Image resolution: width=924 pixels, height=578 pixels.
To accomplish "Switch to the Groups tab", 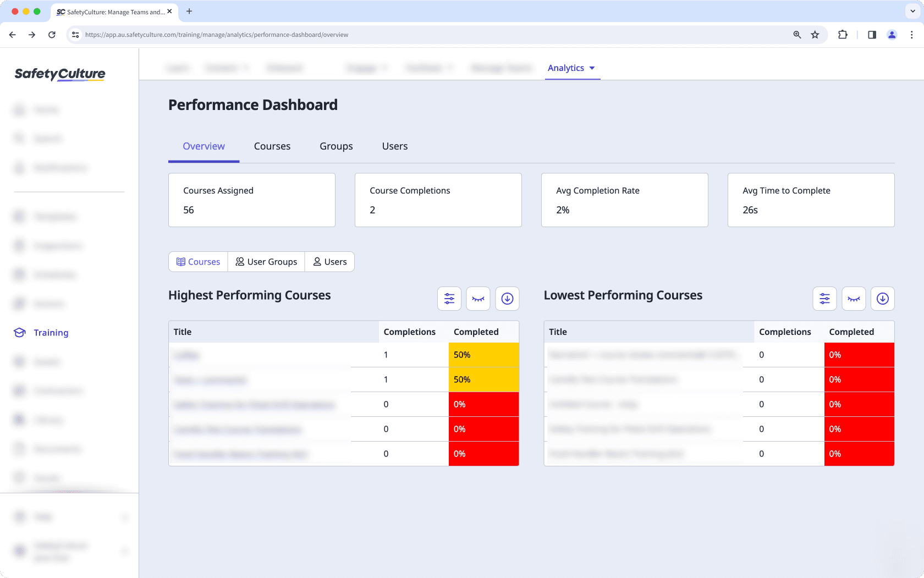I will pos(336,146).
